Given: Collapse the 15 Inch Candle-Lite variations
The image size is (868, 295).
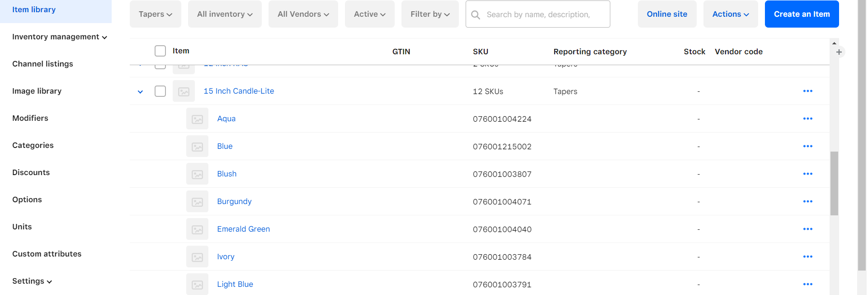Looking at the screenshot, I should tap(140, 92).
